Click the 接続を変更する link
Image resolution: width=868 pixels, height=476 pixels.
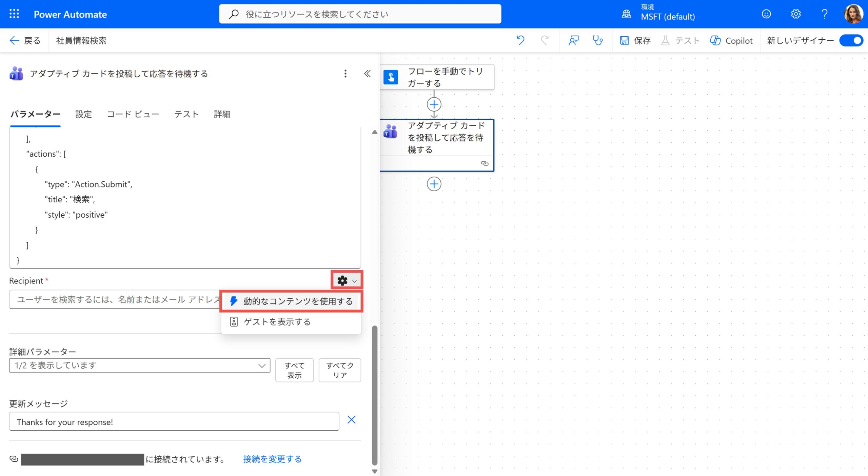272,459
